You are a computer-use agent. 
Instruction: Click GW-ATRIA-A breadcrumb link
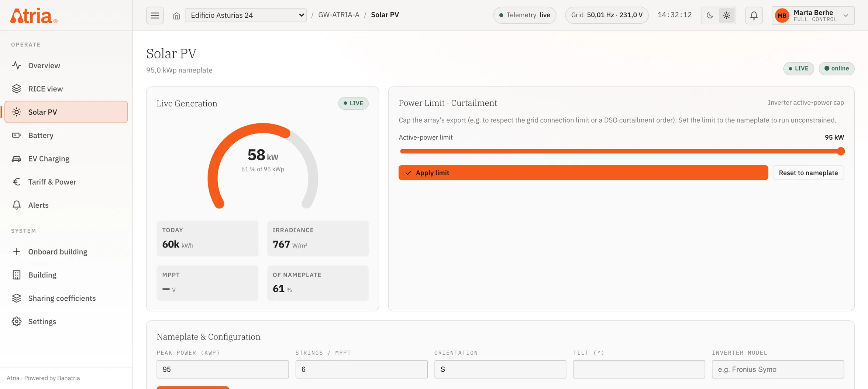338,15
